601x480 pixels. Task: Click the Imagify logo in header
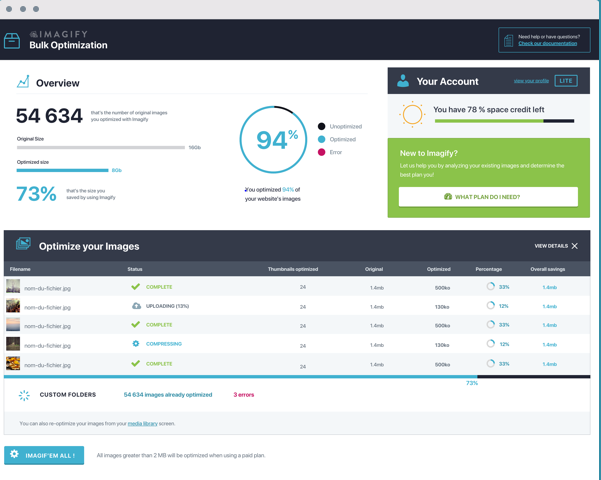(59, 34)
